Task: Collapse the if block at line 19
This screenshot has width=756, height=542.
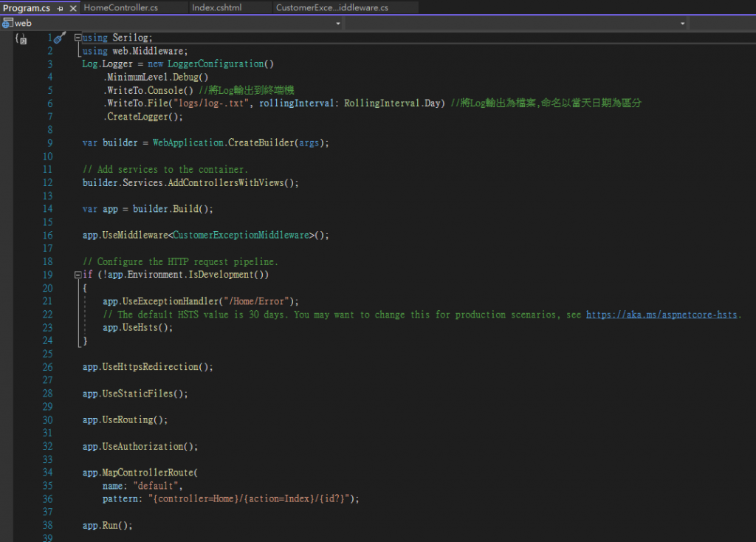Action: pos(78,275)
